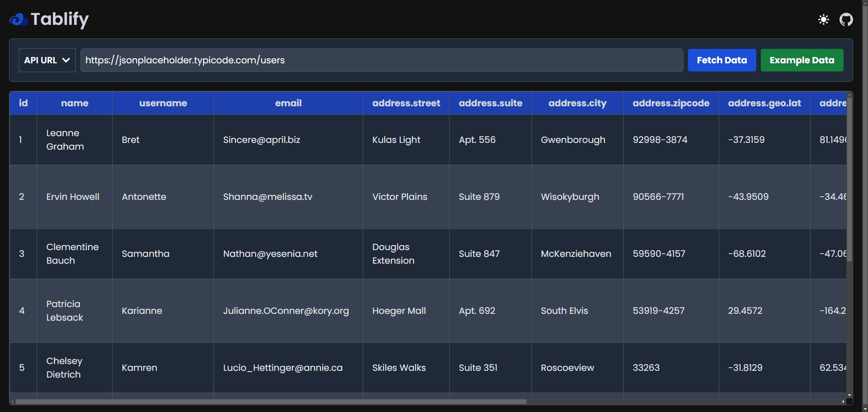The width and height of the screenshot is (868, 412).
Task: Select the Sincere@april.biz email cell
Action: (261, 140)
